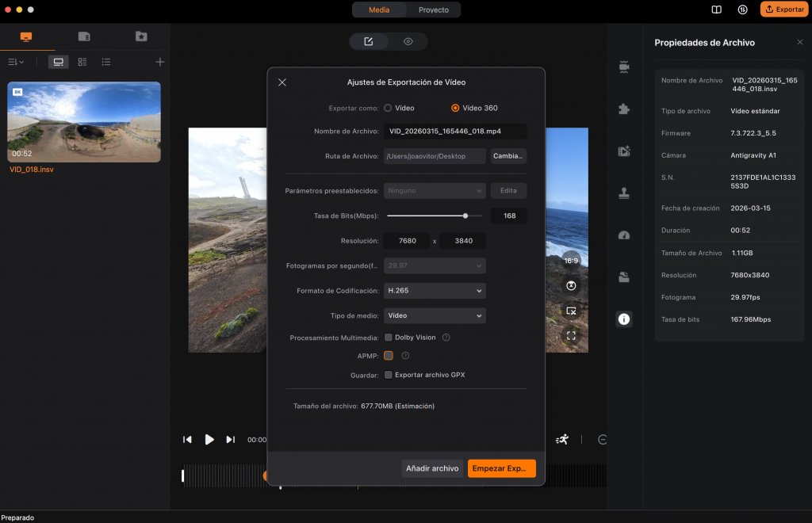Viewport: 812px width, 523px height.
Task: Open the dashboard gauge icon in right sidebar
Action: [624, 234]
